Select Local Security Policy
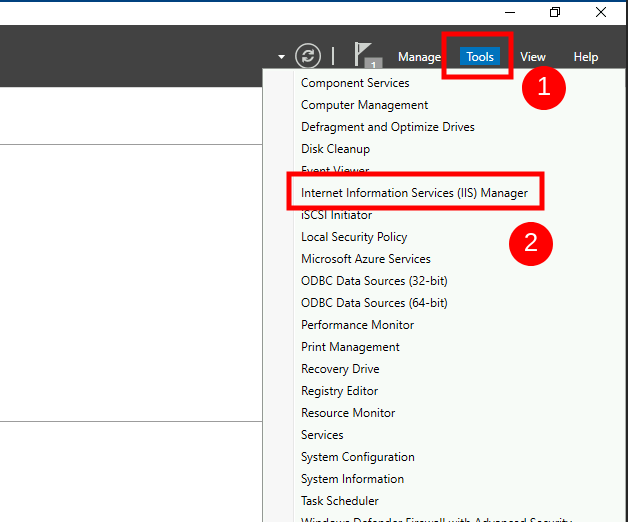Screen dimensions: 628x522 [x=354, y=237]
